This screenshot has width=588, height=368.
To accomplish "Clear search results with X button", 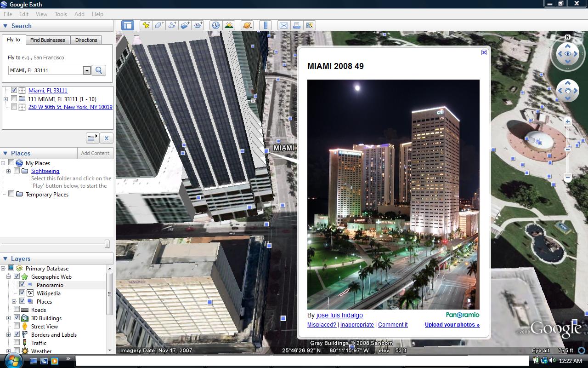I will point(107,138).
